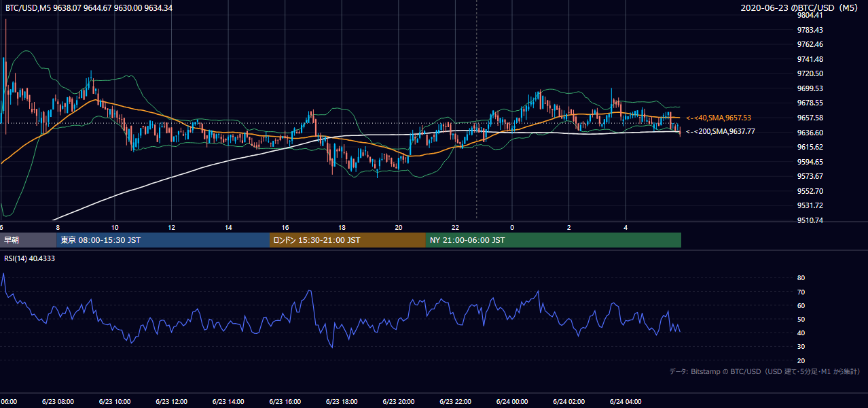Click hour label 14 under the price chart
Viewport: 868px width, 408px height.
(228, 227)
